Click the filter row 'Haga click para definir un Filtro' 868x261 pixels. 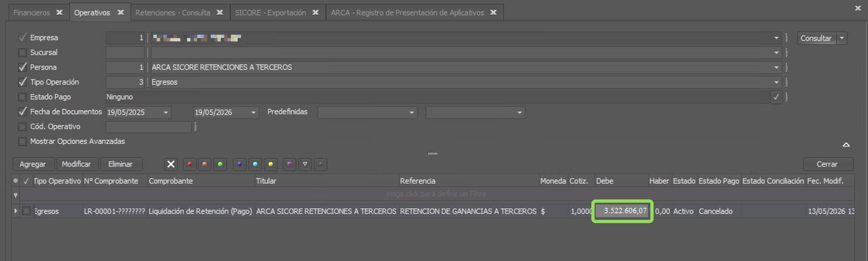click(436, 194)
